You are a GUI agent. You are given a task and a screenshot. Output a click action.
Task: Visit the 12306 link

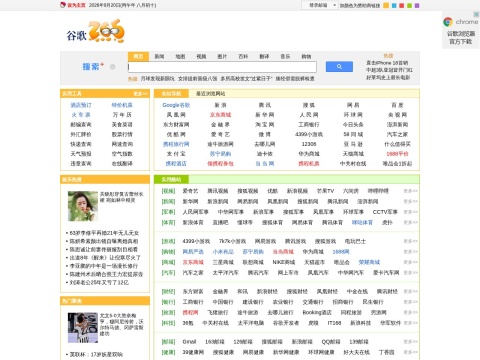pos(309,144)
